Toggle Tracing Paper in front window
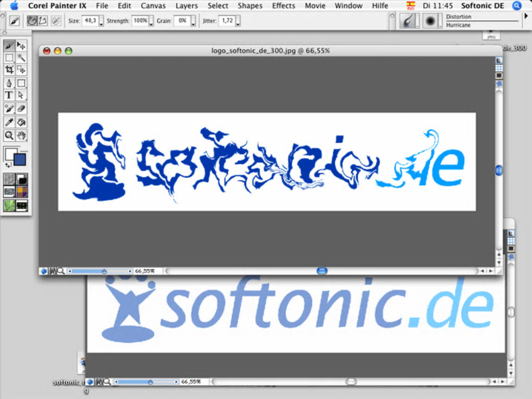The width and height of the screenshot is (532, 399). pos(499,61)
